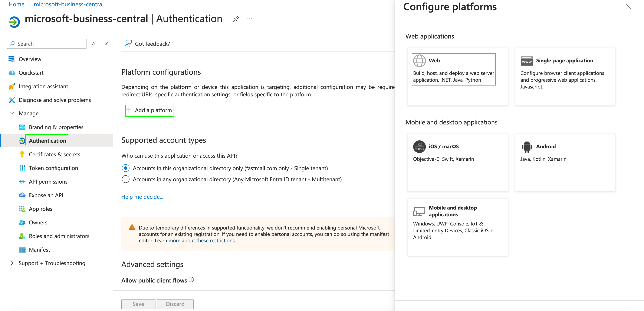This screenshot has height=311, width=644.
Task: Click the Expose an API cloud icon
Action: 22,195
